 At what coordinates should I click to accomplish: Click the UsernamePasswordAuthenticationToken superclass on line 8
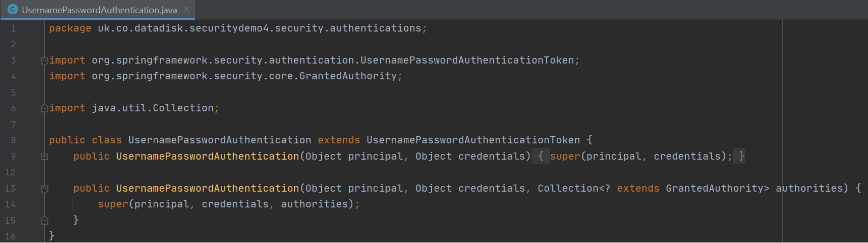pyautogui.click(x=473, y=140)
